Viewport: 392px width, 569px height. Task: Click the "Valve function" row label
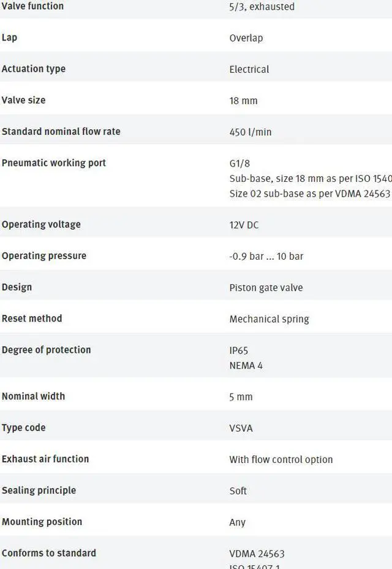(32, 6)
